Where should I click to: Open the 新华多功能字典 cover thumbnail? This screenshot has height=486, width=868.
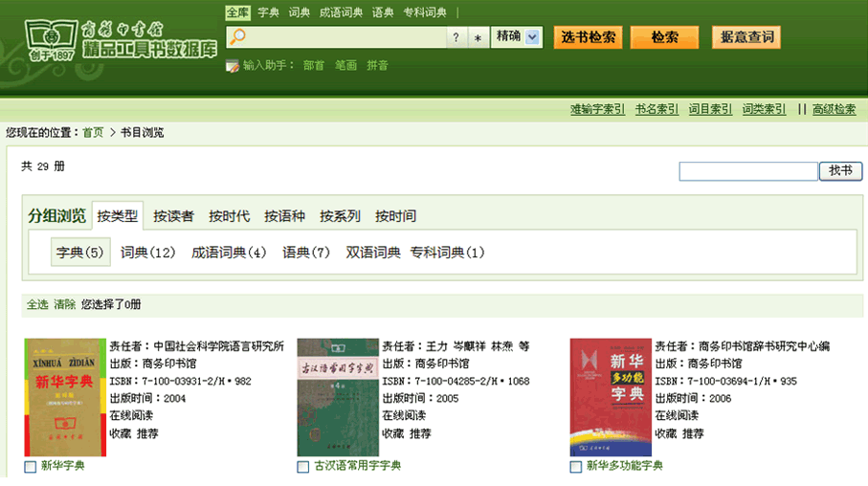[x=611, y=397]
